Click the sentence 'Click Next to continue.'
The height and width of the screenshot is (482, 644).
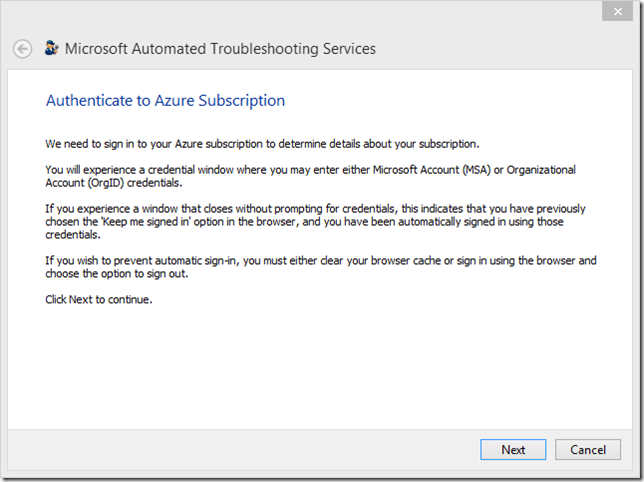coord(99,300)
